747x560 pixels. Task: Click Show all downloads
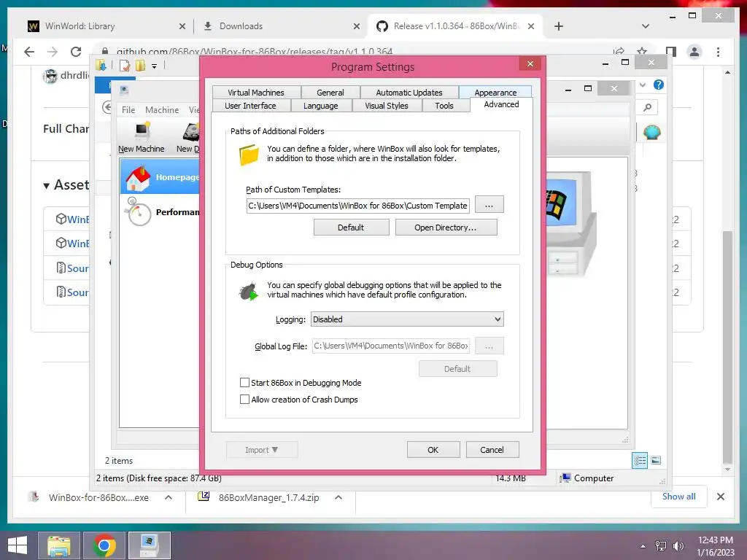pyautogui.click(x=679, y=496)
